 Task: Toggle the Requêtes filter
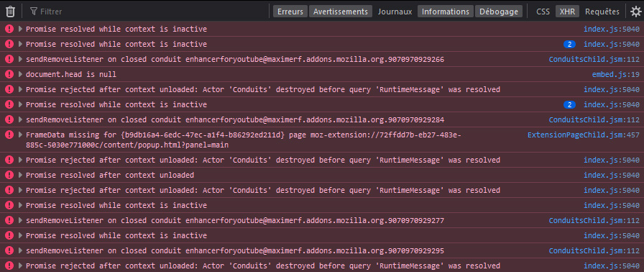(x=602, y=12)
